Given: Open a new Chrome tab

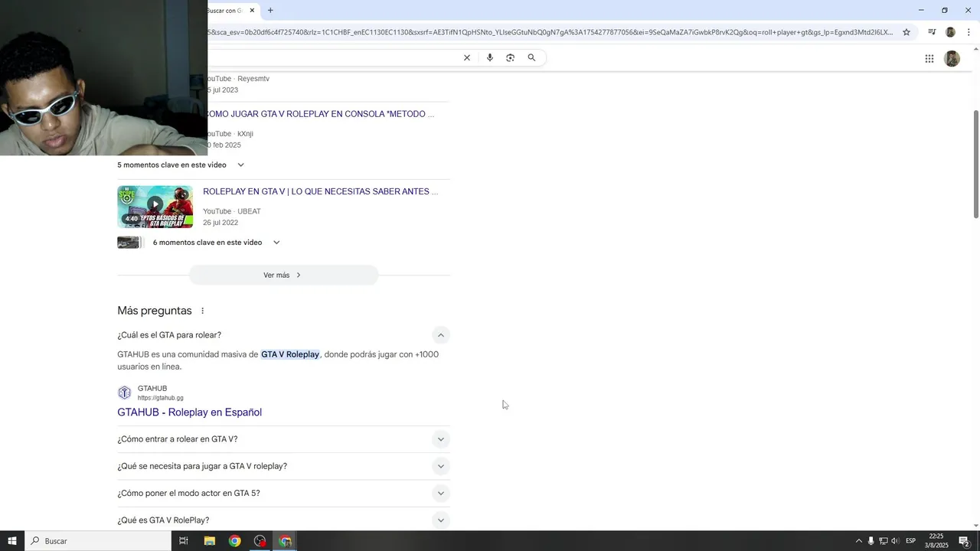Looking at the screenshot, I should (x=270, y=11).
